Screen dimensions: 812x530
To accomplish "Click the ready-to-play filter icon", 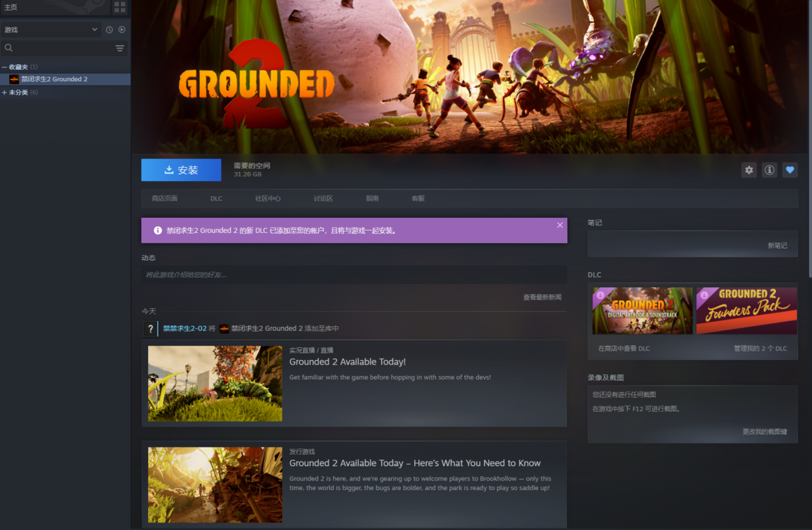I will (x=122, y=29).
